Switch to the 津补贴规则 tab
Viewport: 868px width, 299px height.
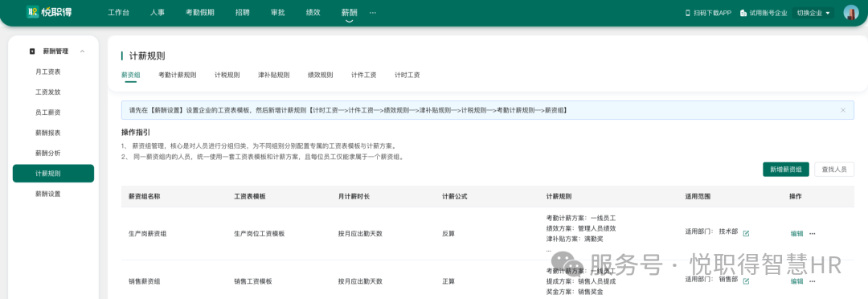pos(273,75)
